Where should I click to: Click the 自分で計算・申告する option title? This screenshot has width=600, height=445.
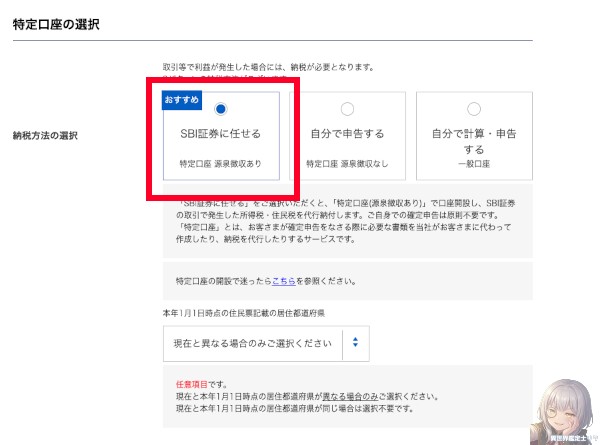click(x=473, y=141)
